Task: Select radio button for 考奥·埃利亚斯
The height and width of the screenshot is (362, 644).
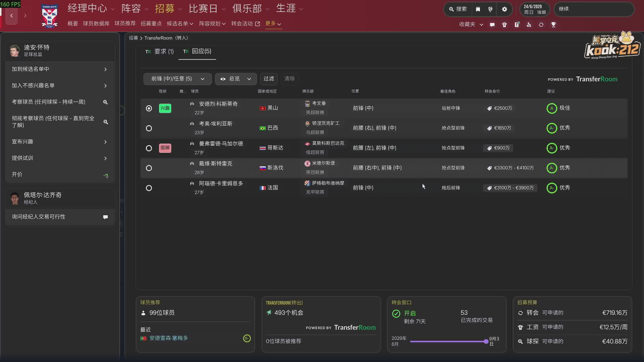Action: click(x=149, y=128)
